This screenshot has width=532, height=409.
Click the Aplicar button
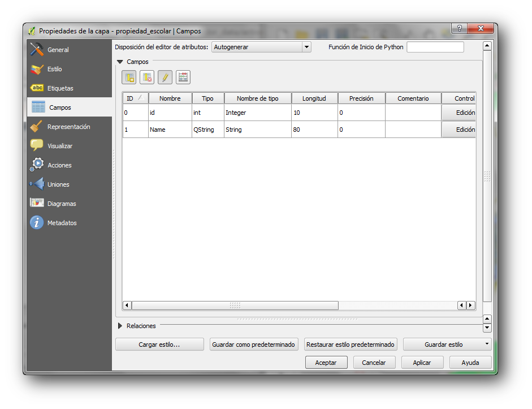[422, 363]
